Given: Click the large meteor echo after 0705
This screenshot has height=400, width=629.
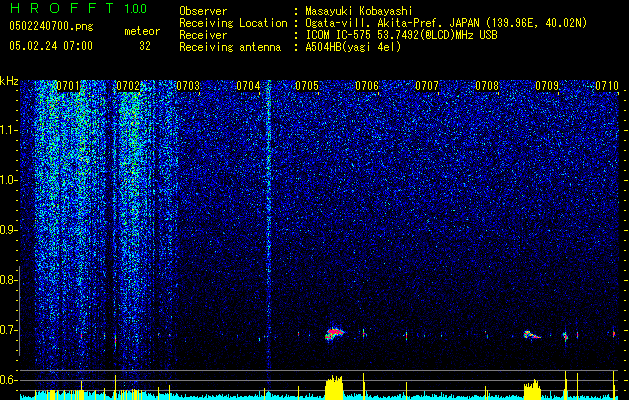Looking at the screenshot, I should click(334, 334).
